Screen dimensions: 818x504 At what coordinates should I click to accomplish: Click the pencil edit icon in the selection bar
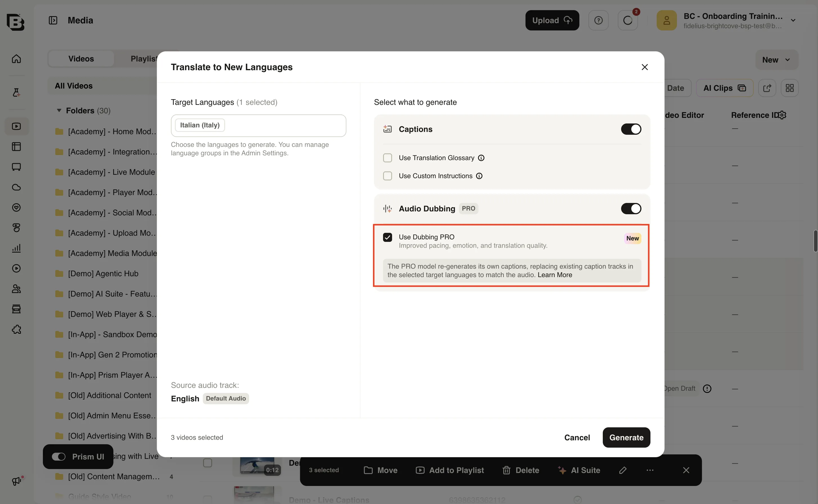[x=623, y=470]
